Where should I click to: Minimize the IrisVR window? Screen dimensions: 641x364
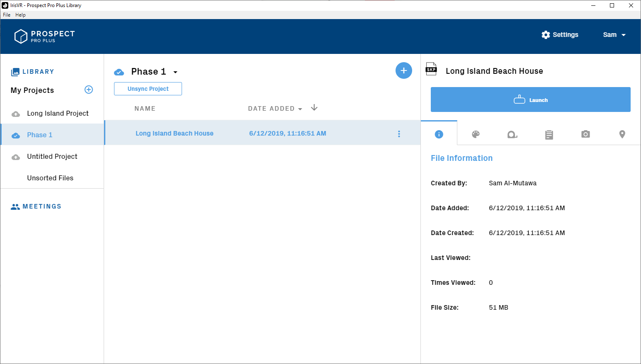[593, 5]
